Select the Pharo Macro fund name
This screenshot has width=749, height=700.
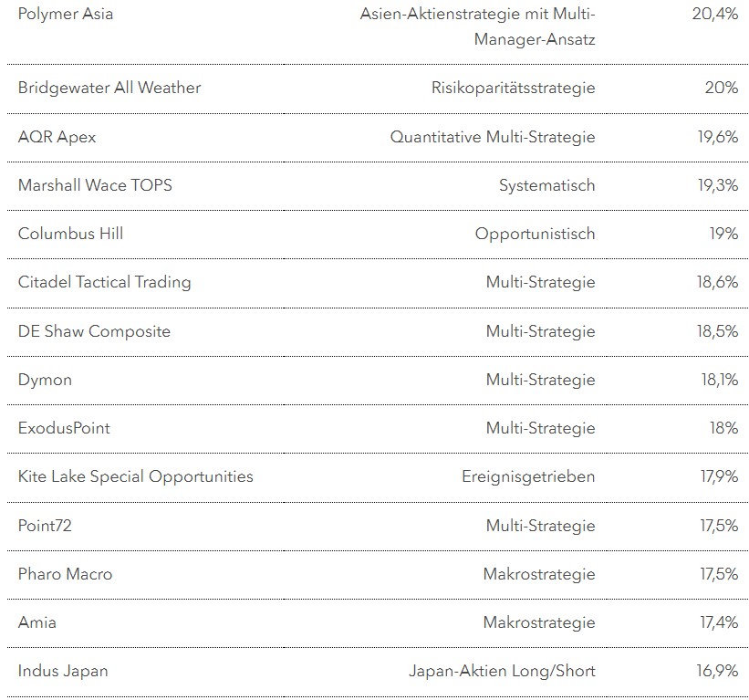(x=65, y=574)
